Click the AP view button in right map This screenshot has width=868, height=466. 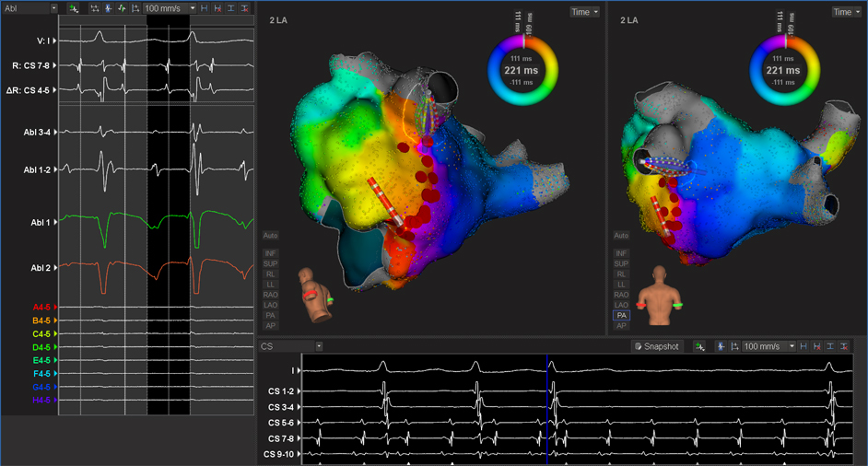[x=622, y=326]
